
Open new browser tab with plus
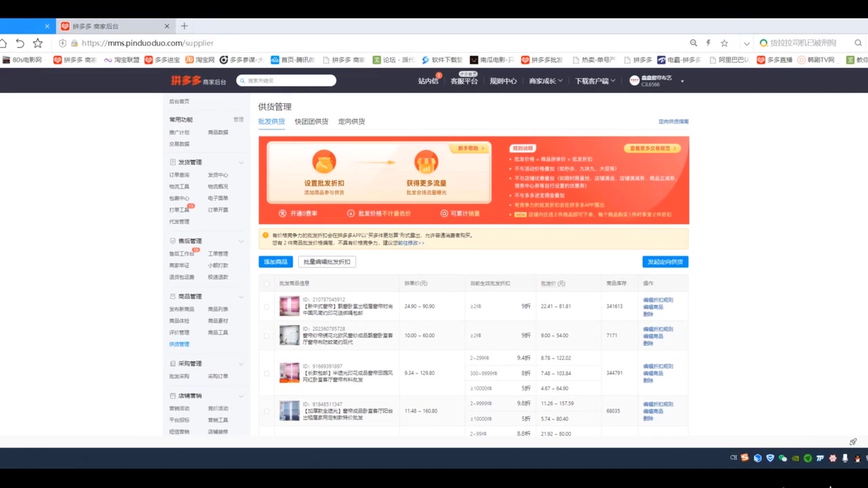coord(184,26)
